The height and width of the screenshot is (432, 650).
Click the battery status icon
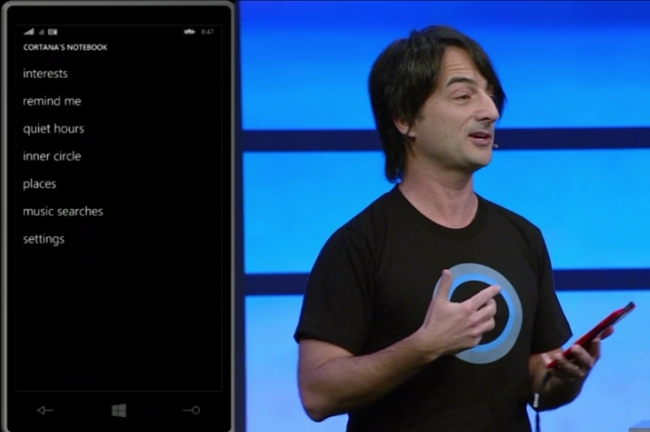tap(189, 32)
